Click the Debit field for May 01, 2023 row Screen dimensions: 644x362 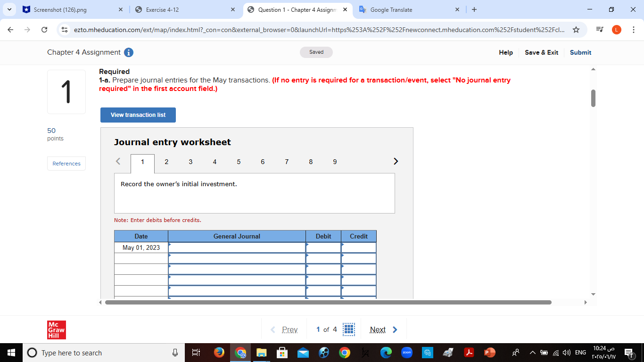tap(323, 247)
